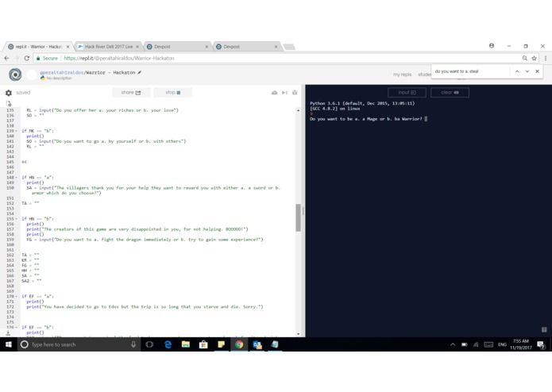Click the 'saved' status text
The width and height of the screenshot is (552, 392).
(23, 93)
